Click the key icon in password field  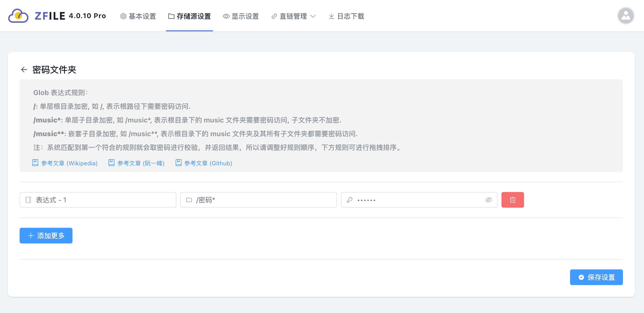pos(349,200)
